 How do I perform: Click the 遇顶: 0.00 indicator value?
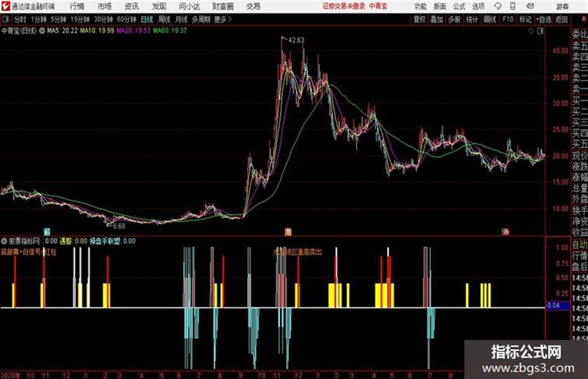73,241
